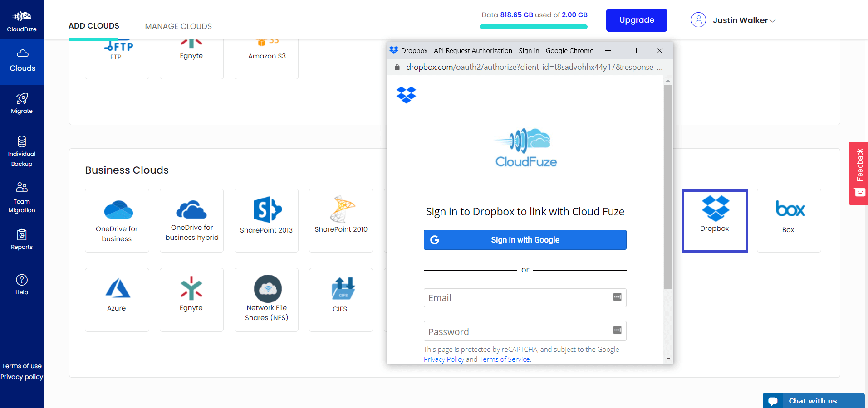Click the data usage progress bar
The width and height of the screenshot is (868, 408).
[x=534, y=27]
